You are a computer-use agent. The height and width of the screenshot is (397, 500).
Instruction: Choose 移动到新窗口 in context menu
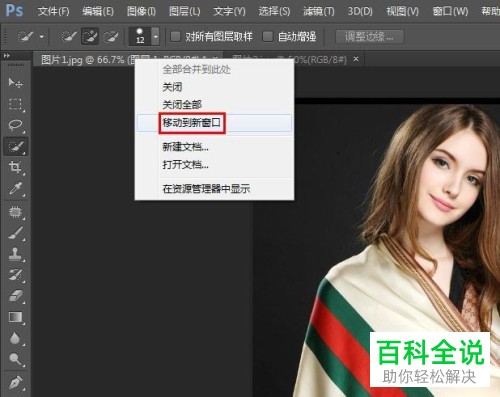pyautogui.click(x=214, y=123)
